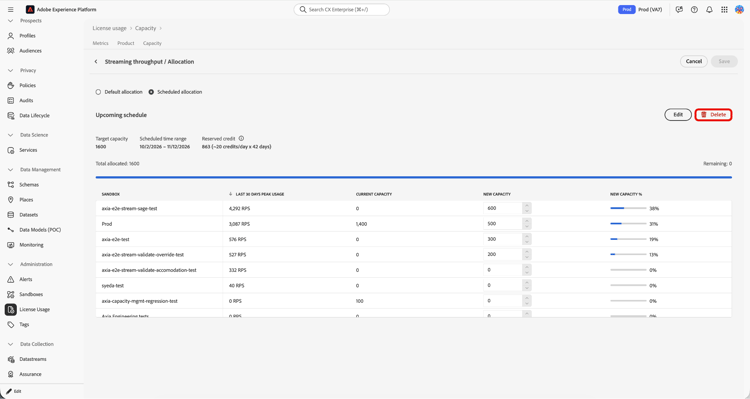Image resolution: width=750 pixels, height=399 pixels.
Task: Open the notifications bell
Action: click(x=709, y=10)
